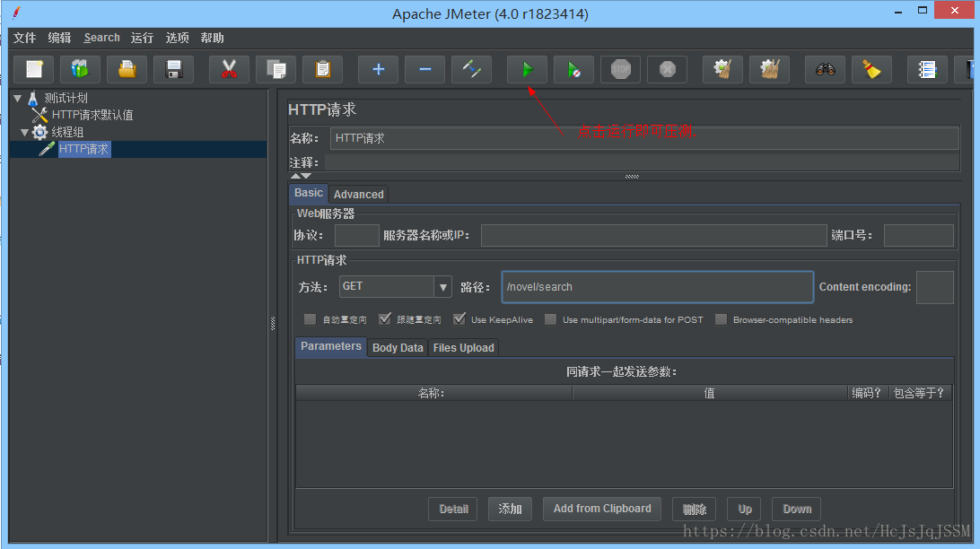Click the Toggle enable/disable icon
The width and height of the screenshot is (980, 549).
(471, 69)
